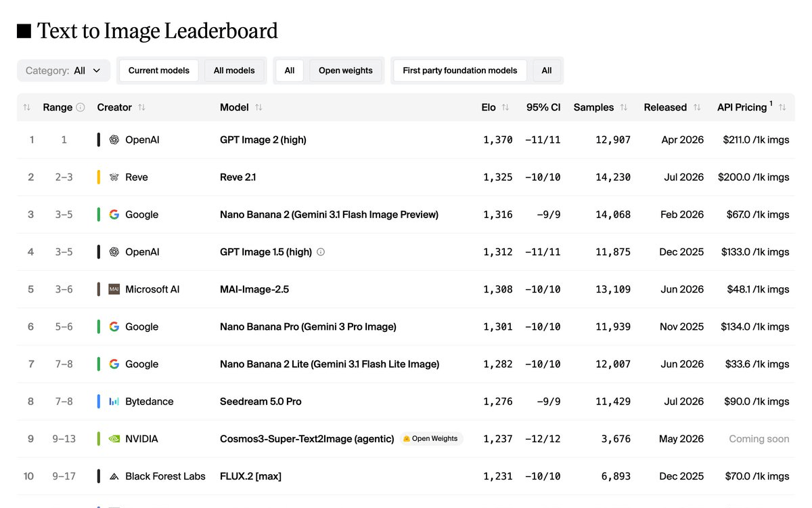Screen dimensions: 812x508
Task: Click the OpenAI logo in GPT Image 1.5 row
Action: click(x=114, y=252)
